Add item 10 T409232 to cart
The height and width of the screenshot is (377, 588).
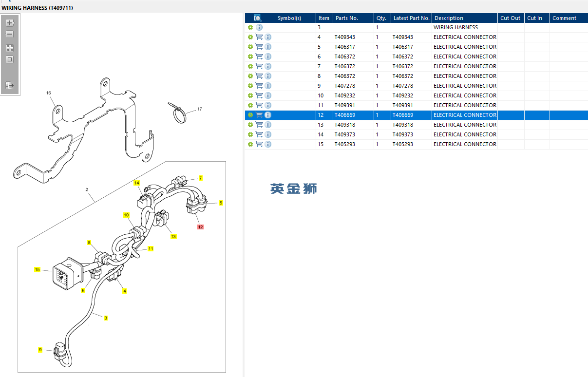(x=259, y=95)
